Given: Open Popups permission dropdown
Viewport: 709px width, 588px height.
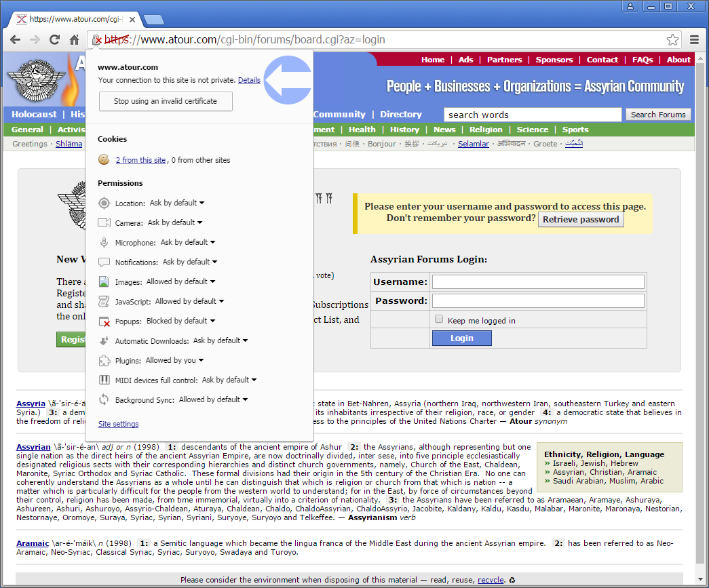Looking at the screenshot, I should pyautogui.click(x=181, y=321).
